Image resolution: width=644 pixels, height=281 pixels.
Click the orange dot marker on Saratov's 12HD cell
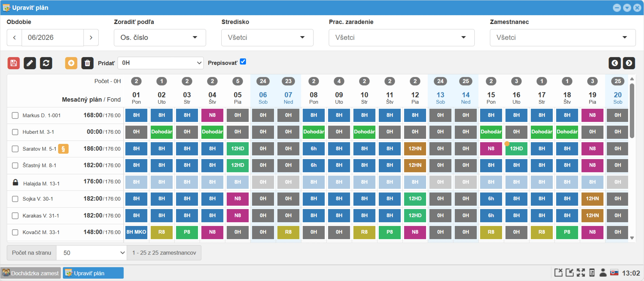pos(507,144)
